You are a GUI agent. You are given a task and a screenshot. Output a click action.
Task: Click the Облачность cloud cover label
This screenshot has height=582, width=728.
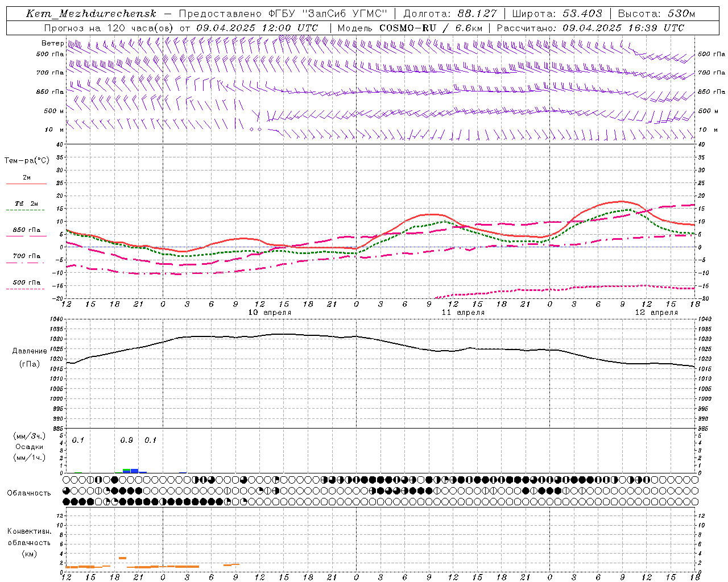29,493
